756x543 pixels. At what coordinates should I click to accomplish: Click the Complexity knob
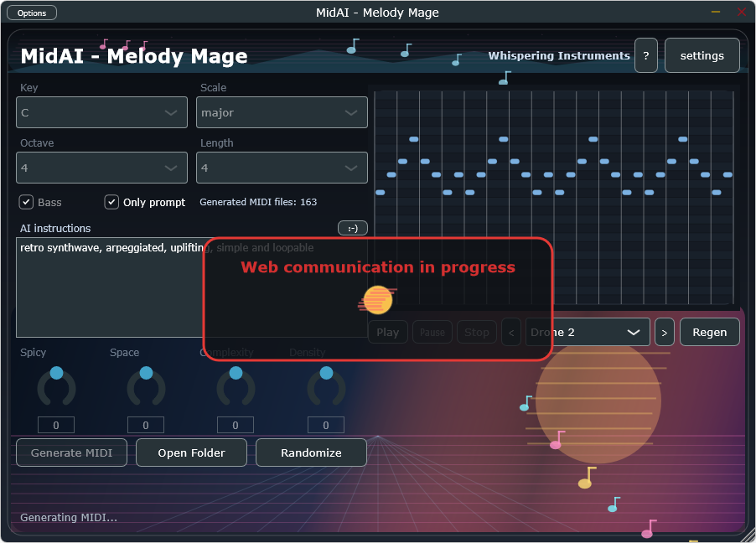point(236,387)
